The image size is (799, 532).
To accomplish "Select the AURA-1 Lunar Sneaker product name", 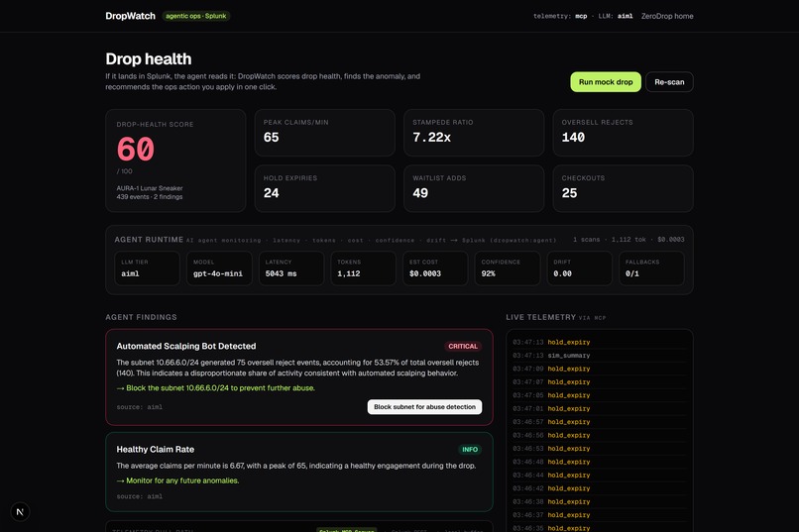I will click(x=150, y=188).
